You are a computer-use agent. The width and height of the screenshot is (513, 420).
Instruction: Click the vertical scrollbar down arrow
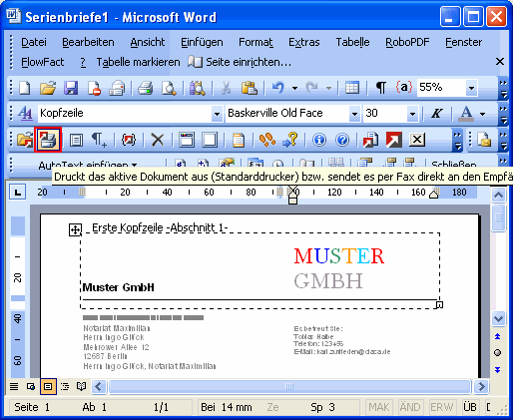coord(498,319)
